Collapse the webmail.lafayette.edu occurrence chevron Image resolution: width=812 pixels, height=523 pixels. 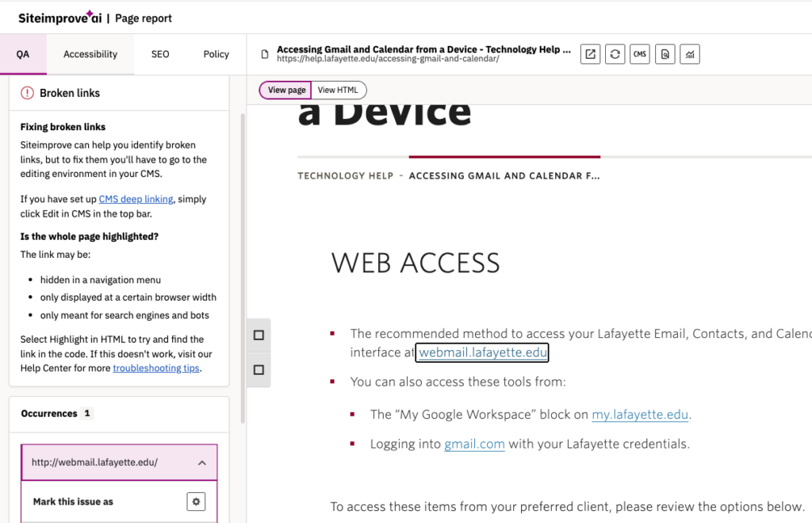coord(202,463)
